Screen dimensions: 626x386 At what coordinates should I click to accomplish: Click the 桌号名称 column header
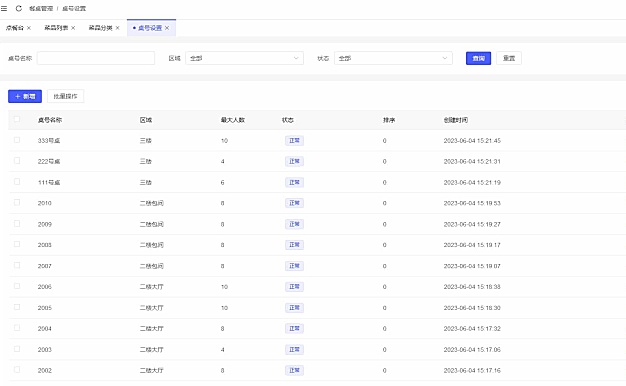coord(50,120)
